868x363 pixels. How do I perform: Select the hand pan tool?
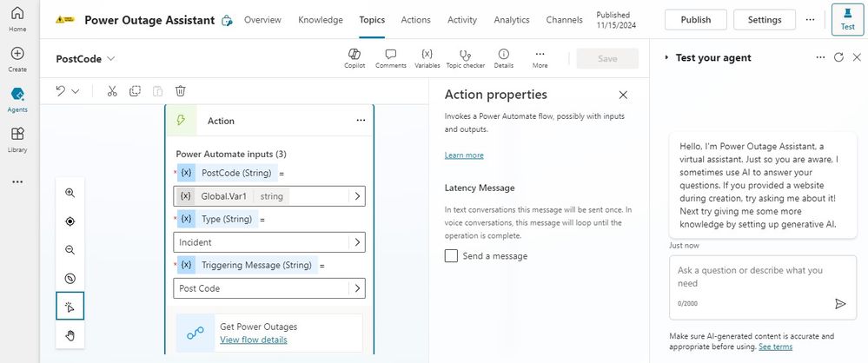70,334
